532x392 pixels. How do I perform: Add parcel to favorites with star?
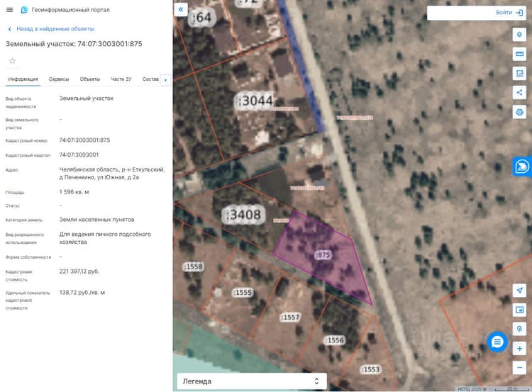(13, 61)
